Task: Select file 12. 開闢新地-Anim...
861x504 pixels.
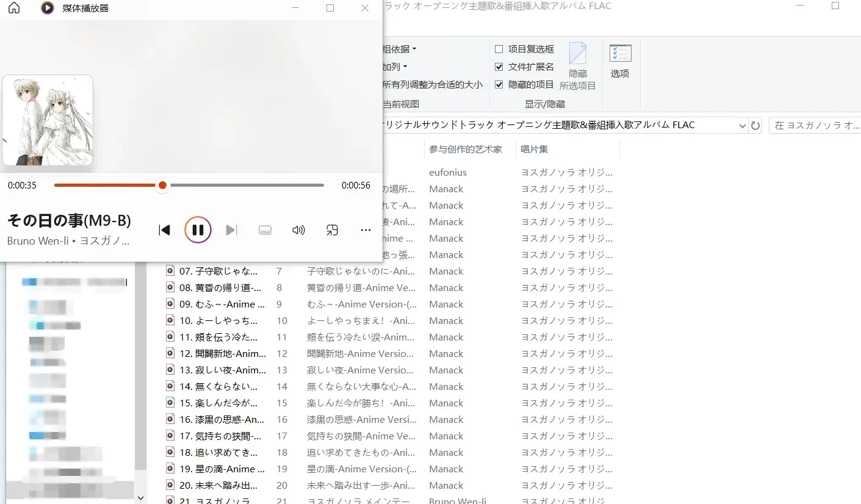Action: click(x=223, y=353)
